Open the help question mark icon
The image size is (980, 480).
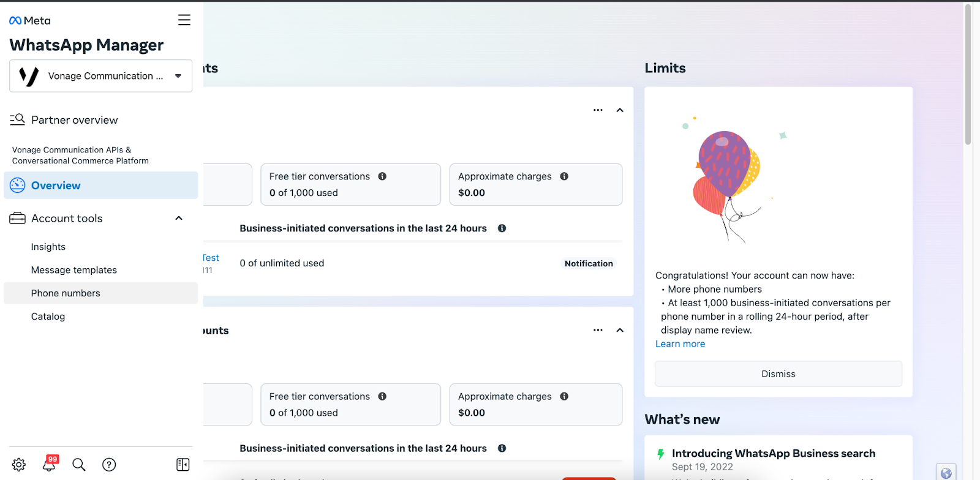pyautogui.click(x=109, y=465)
